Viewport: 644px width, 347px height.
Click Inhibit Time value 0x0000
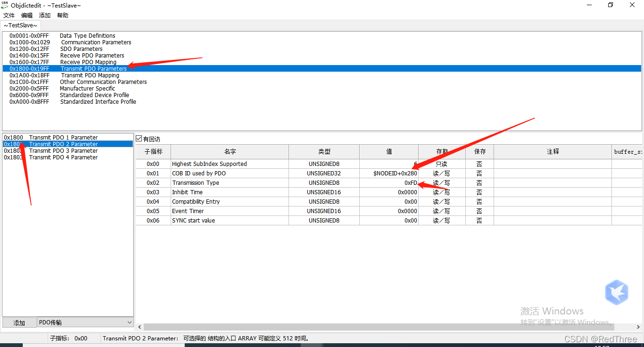tap(389, 192)
